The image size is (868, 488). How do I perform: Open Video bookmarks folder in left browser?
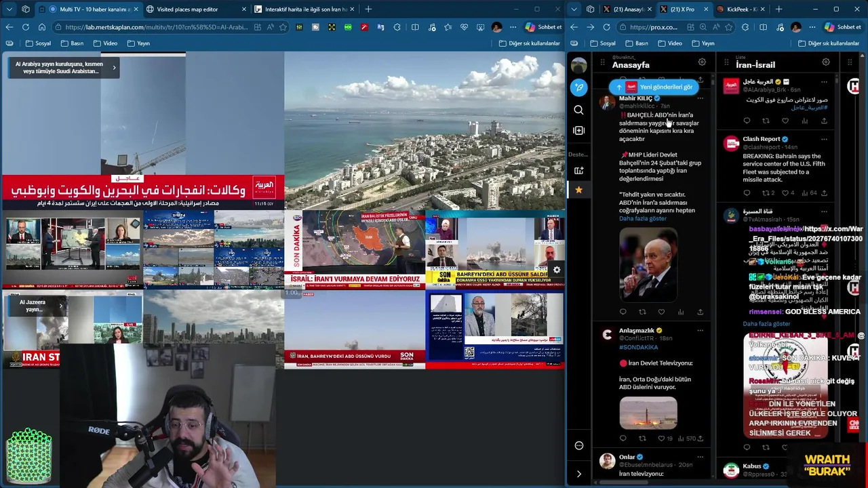tap(105, 43)
